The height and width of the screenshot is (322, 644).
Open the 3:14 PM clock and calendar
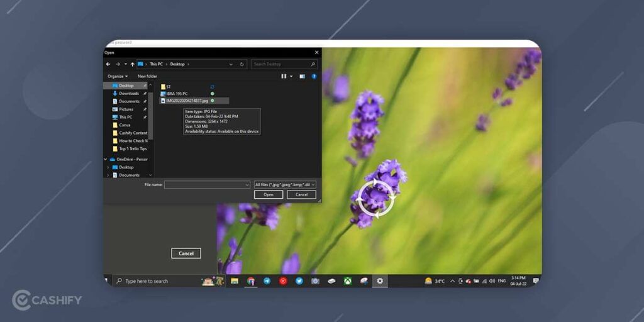tap(518, 281)
